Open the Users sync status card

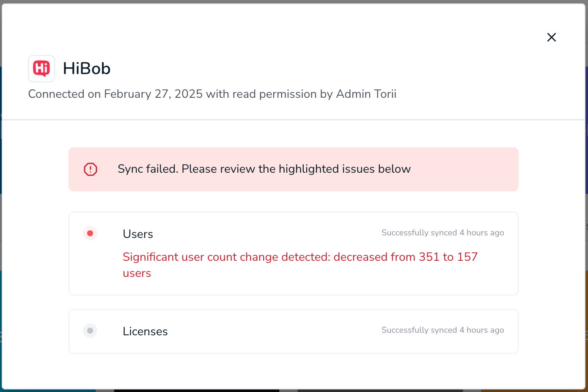tap(294, 254)
